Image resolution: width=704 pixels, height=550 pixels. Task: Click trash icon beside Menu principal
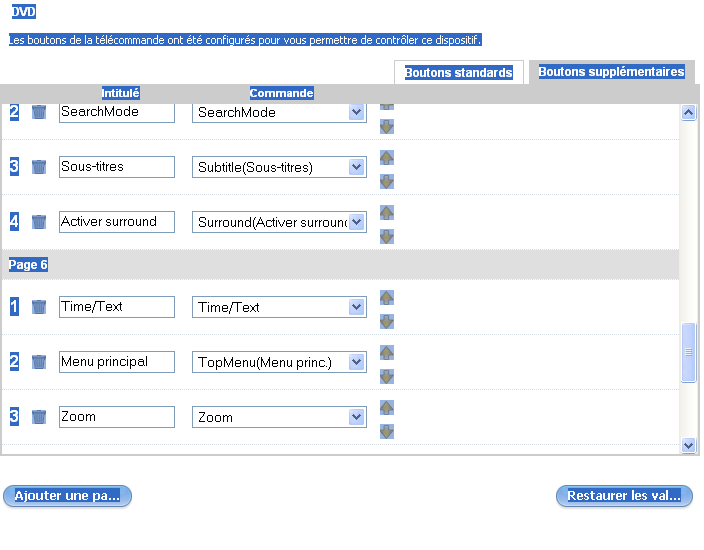[39, 362]
